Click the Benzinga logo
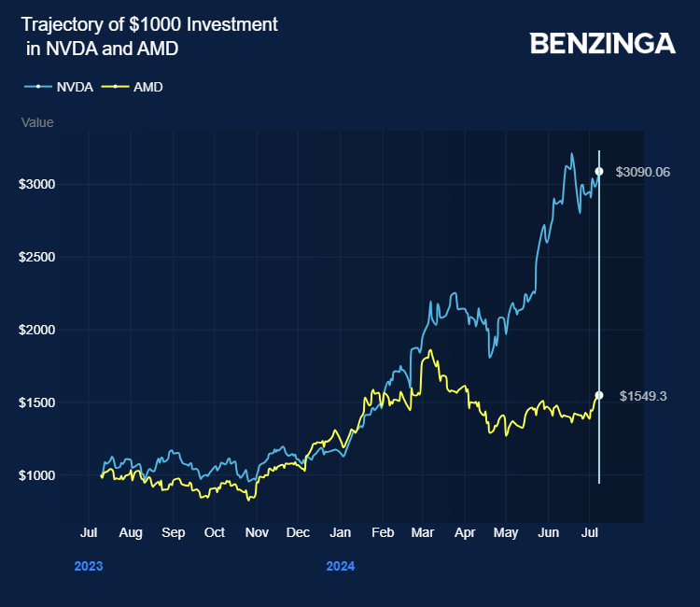The width and height of the screenshot is (700, 607). point(602,43)
